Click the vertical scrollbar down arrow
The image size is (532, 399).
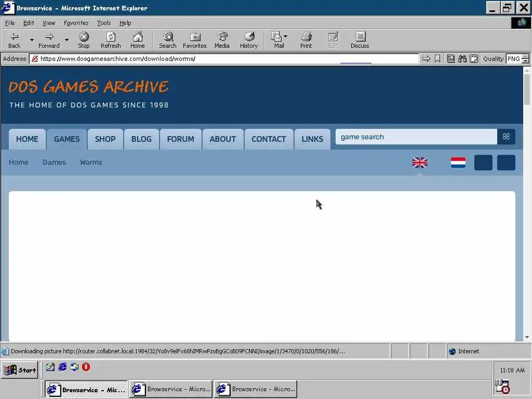coord(527,337)
